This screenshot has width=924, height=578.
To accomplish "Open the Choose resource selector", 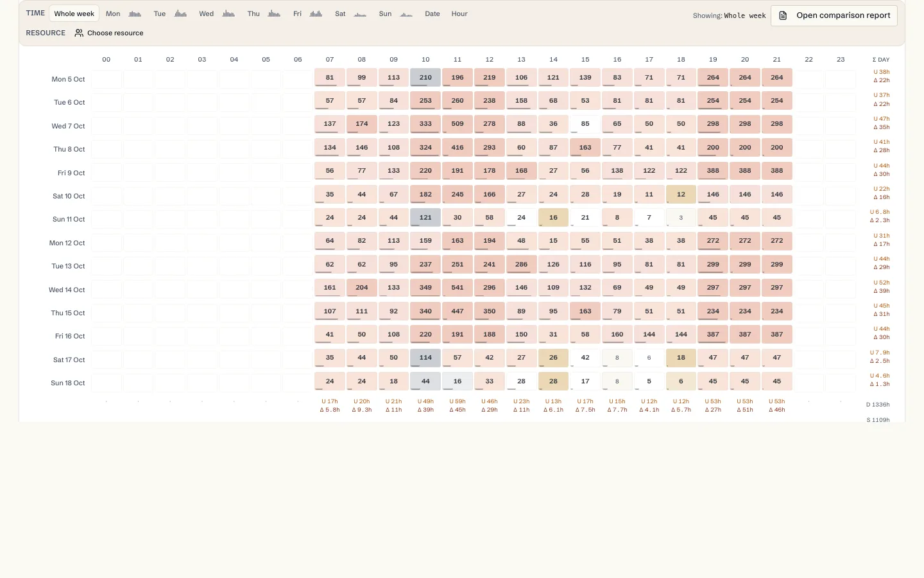I will click(x=109, y=33).
